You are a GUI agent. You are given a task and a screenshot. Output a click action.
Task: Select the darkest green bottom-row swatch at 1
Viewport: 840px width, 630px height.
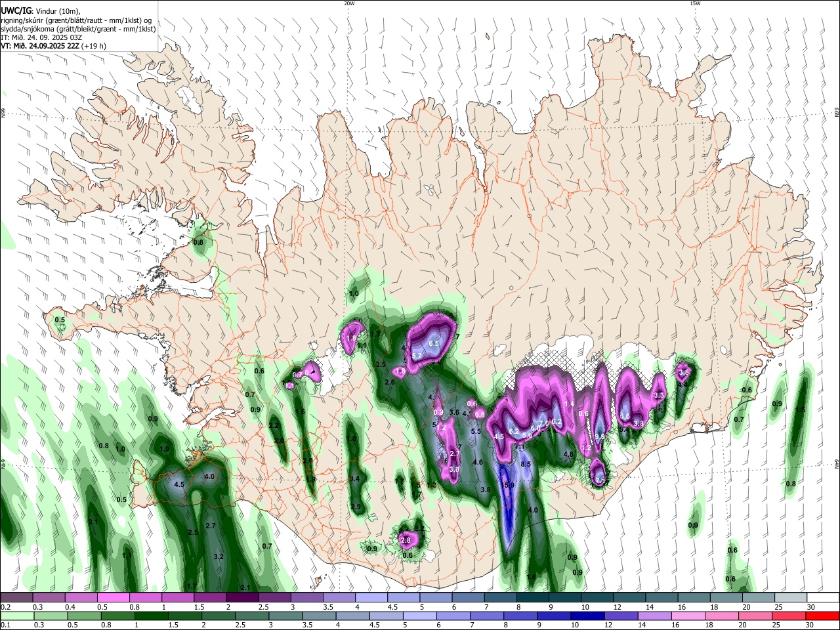point(151,616)
